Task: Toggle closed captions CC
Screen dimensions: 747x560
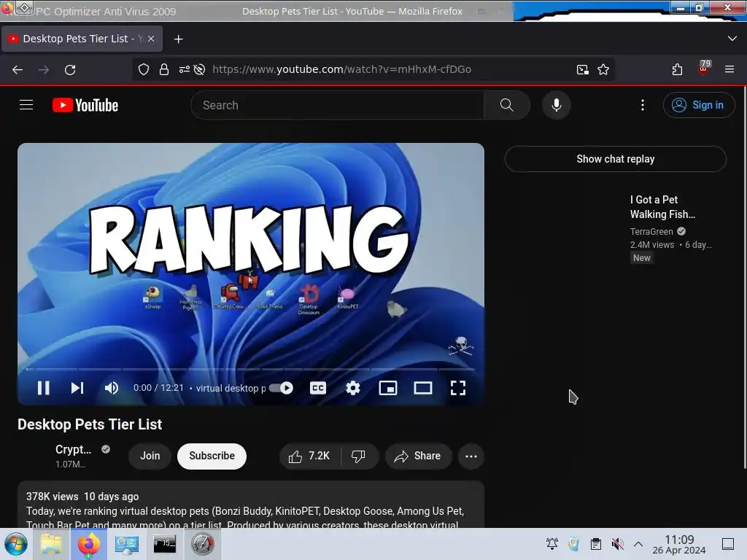Action: point(318,388)
